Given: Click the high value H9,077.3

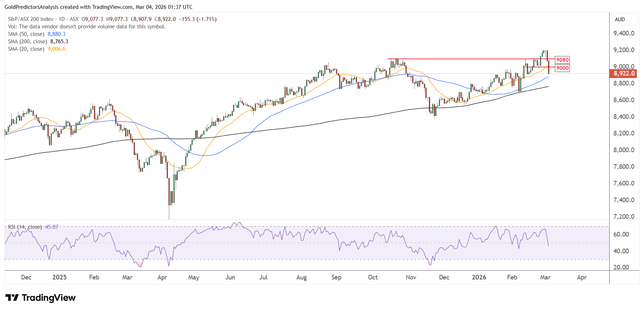Looking at the screenshot, I should (117, 19).
